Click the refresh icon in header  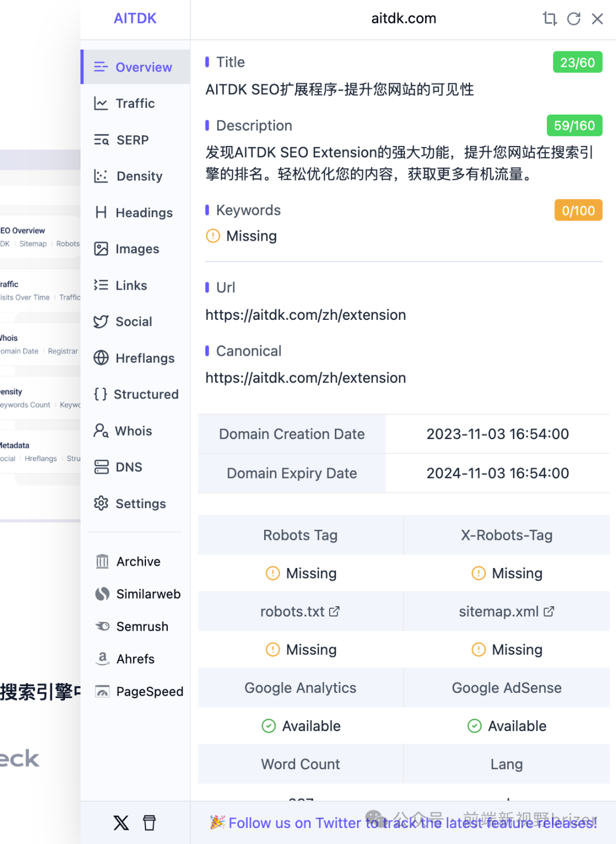coord(574,19)
